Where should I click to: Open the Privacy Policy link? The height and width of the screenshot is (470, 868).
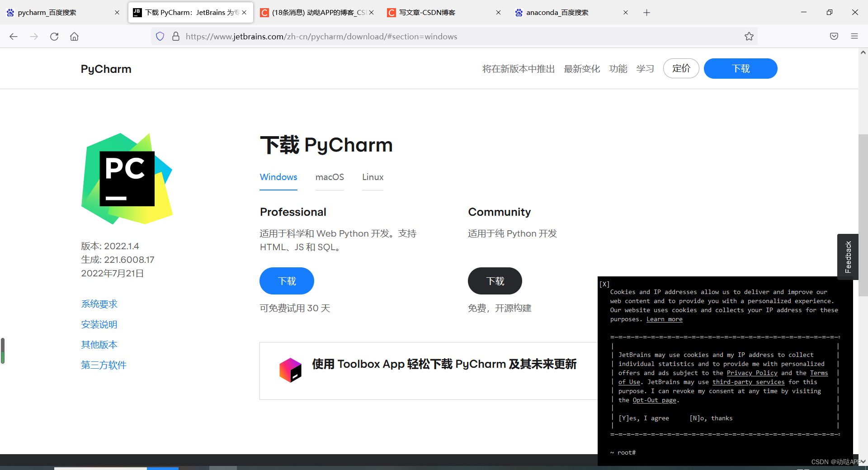tap(752, 373)
